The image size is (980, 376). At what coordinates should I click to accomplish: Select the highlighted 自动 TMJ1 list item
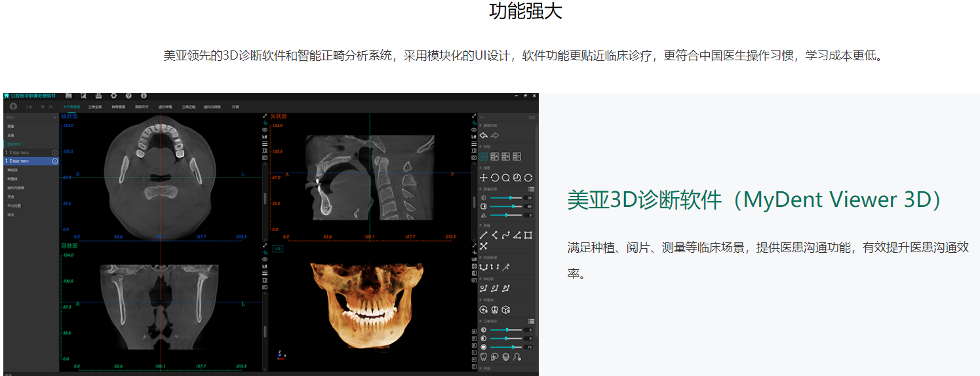[x=31, y=161]
